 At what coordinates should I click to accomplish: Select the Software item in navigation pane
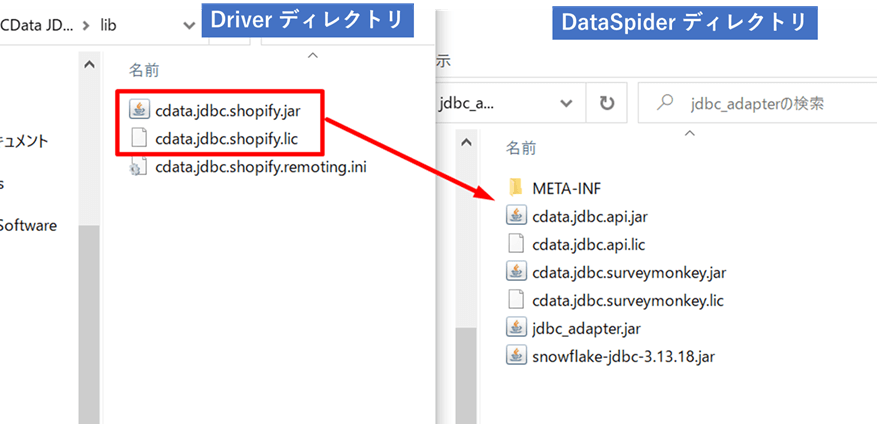pos(28,226)
